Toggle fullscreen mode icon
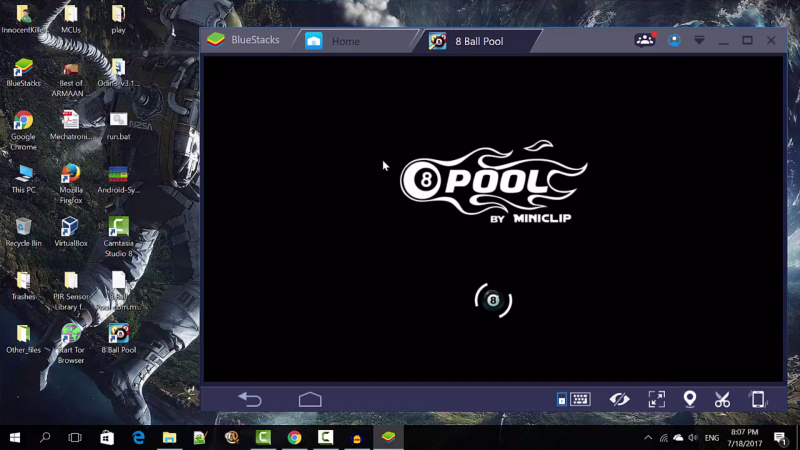 (x=657, y=399)
